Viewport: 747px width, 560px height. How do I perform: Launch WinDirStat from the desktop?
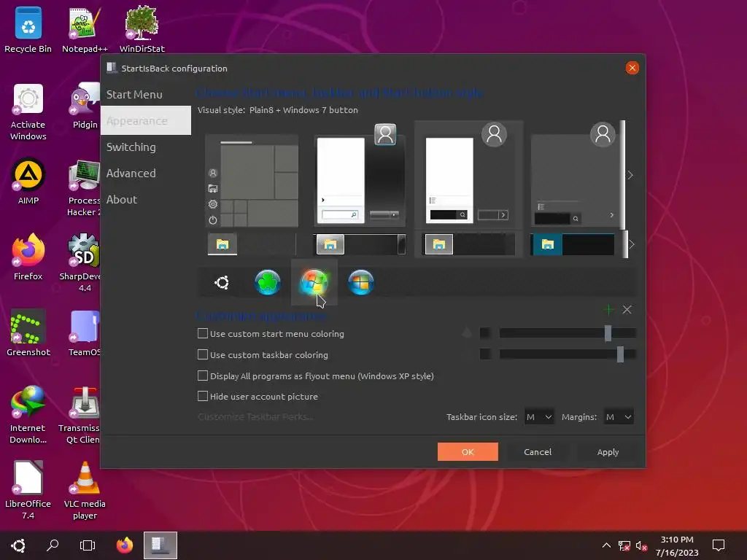142,29
